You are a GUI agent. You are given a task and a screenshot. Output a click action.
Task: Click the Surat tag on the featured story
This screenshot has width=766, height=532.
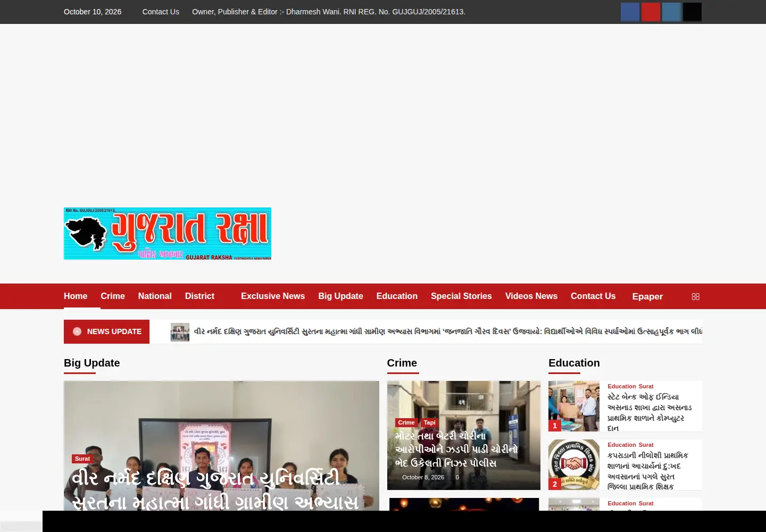(82, 459)
